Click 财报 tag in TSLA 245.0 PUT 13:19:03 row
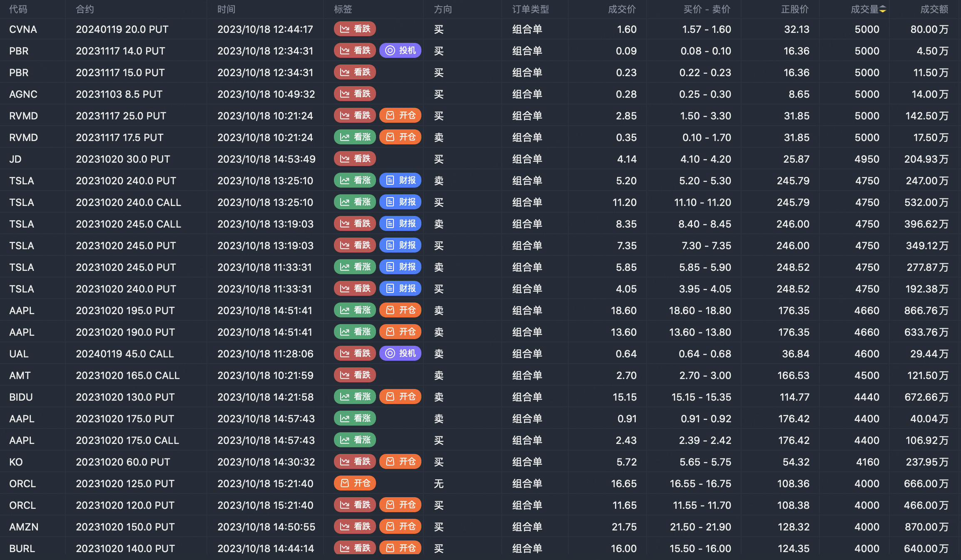 point(400,245)
